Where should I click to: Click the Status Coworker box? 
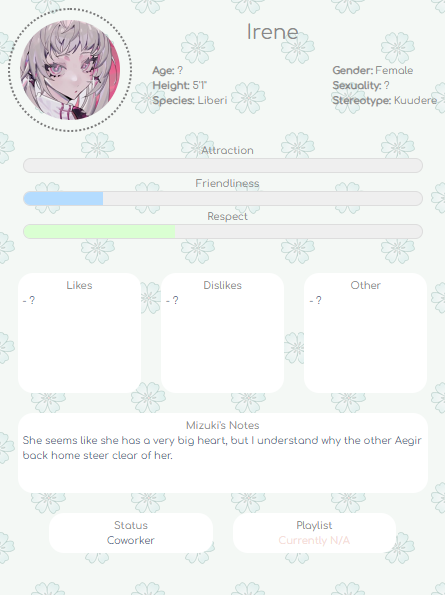(131, 533)
